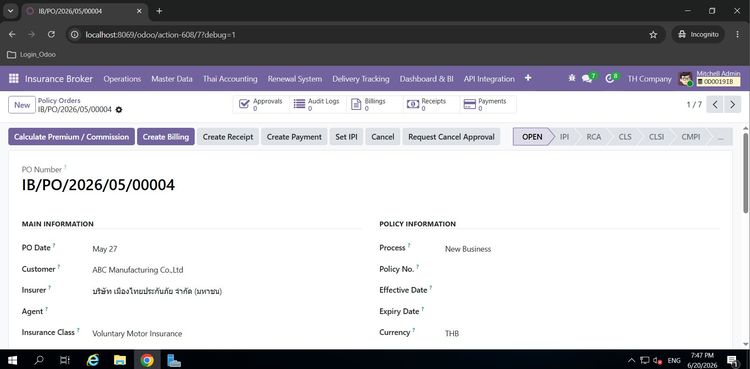Launch Internet Explorer from taskbar
Image resolution: width=750 pixels, height=369 pixels.
92,360
